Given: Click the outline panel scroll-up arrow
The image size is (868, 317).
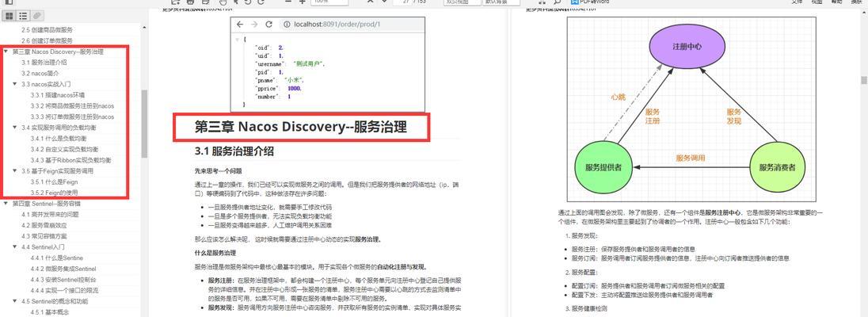Looking at the screenshot, I should pyautogui.click(x=144, y=27).
